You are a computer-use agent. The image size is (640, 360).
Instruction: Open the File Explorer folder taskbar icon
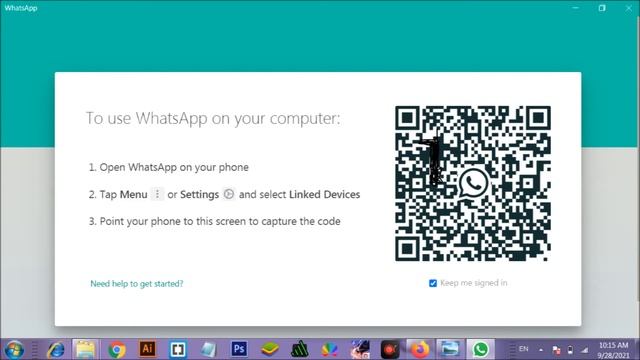(x=85, y=350)
